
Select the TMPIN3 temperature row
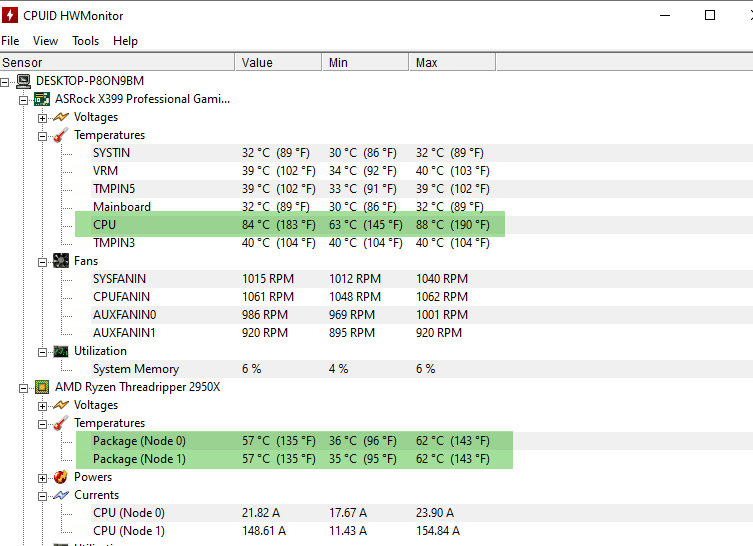[x=422, y=243]
